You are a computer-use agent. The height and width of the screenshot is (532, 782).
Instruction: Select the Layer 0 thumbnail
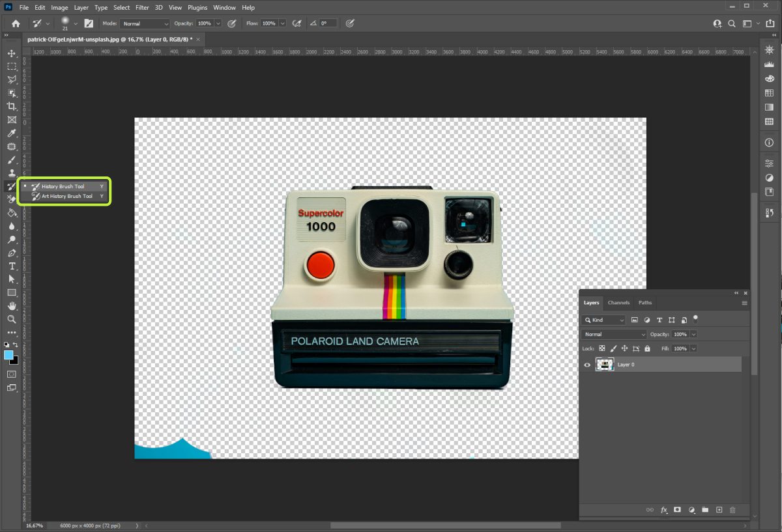(x=605, y=365)
